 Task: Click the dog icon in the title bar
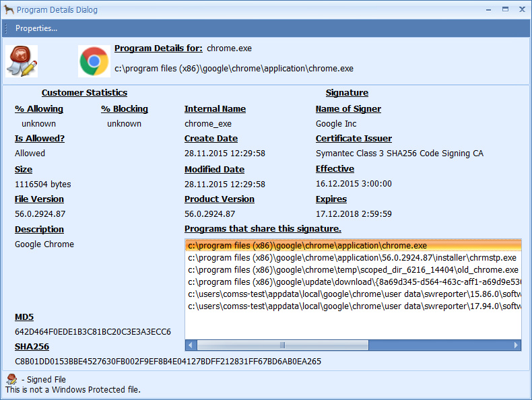tap(9, 10)
